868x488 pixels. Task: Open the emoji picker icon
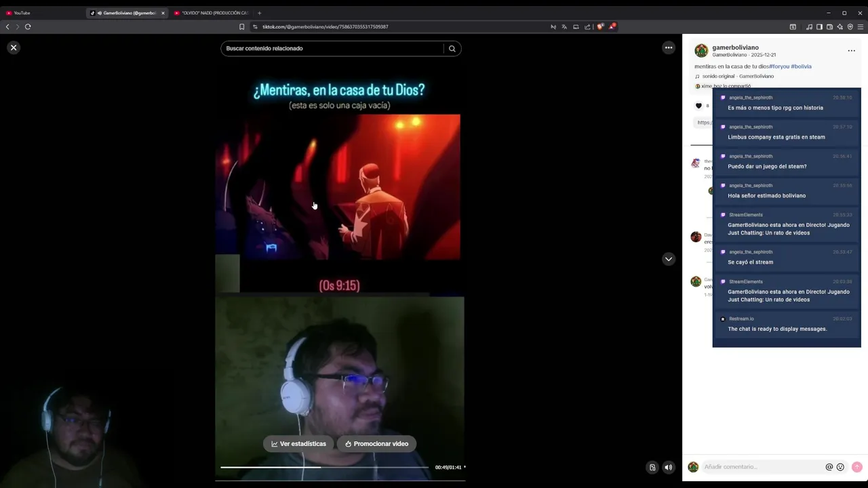pos(840,467)
